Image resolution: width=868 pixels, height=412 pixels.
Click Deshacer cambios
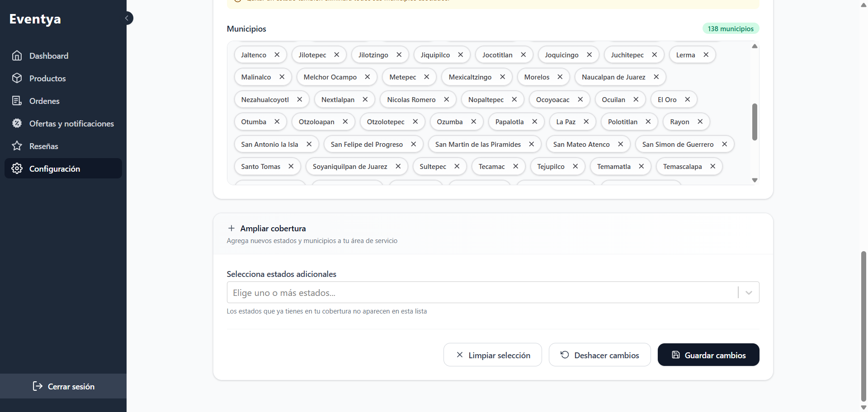(599, 355)
